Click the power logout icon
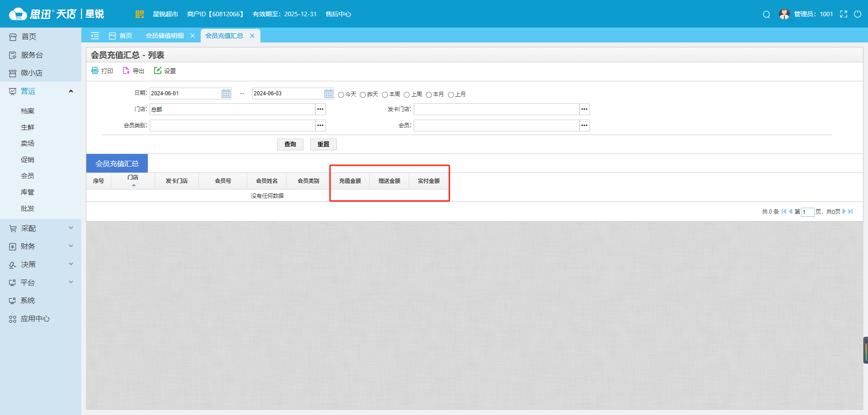Screen dimensions: 868x415 858,14
